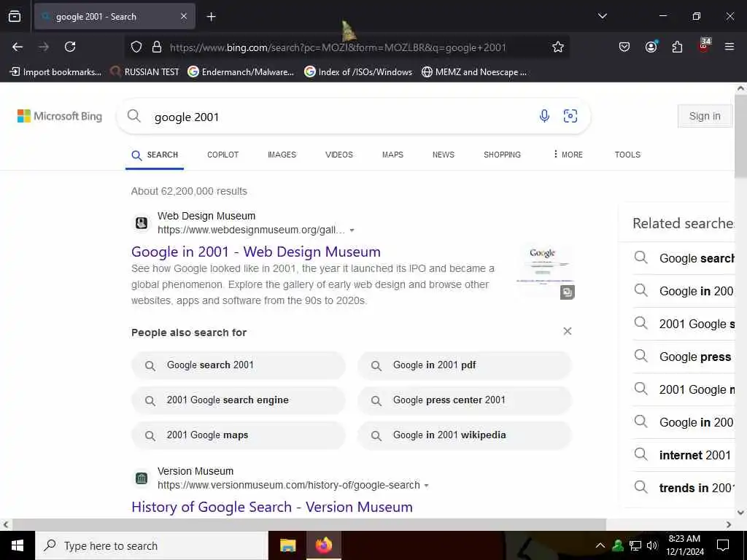747x560 pixels.
Task: Open Firefox View tab list icon
Action: point(15,16)
